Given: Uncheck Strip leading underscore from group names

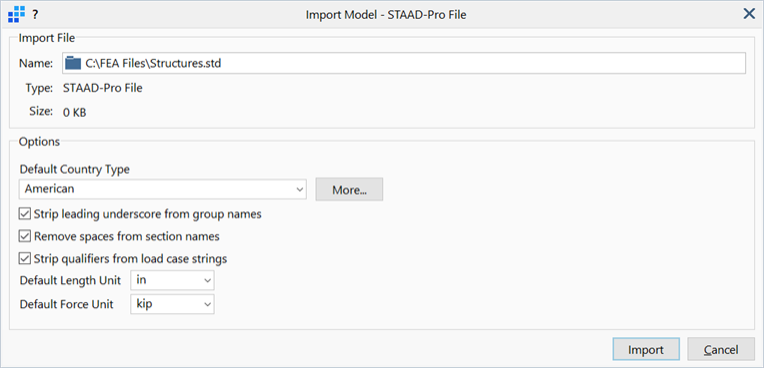Looking at the screenshot, I should [x=25, y=214].
